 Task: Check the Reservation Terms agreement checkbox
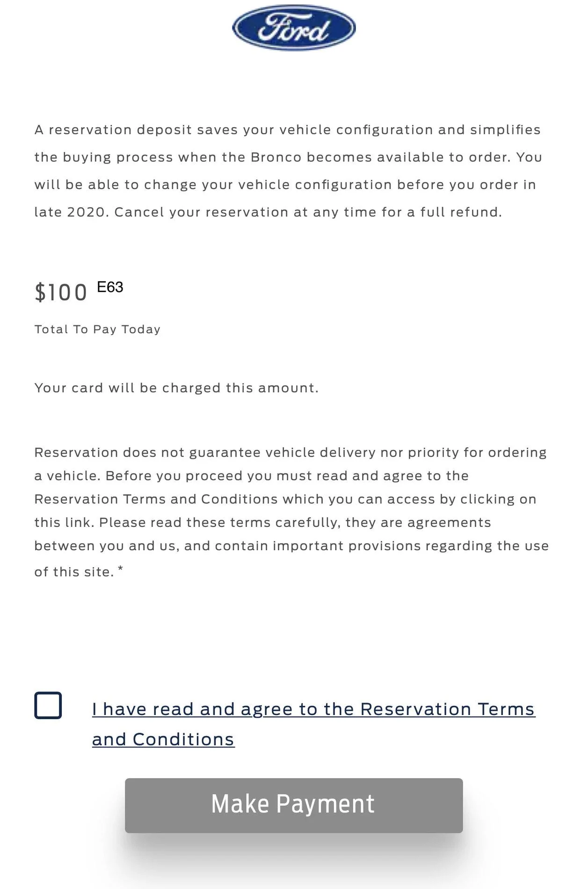click(48, 705)
